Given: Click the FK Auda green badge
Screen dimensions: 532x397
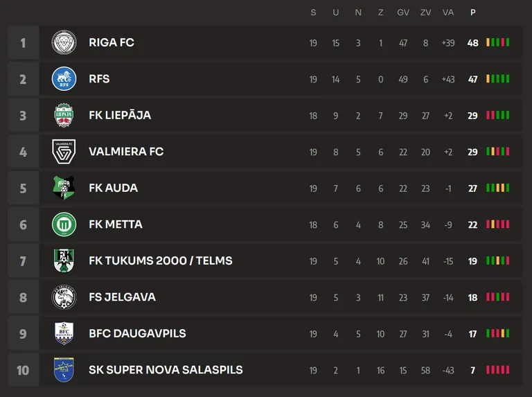Looking at the screenshot, I should point(64,188).
